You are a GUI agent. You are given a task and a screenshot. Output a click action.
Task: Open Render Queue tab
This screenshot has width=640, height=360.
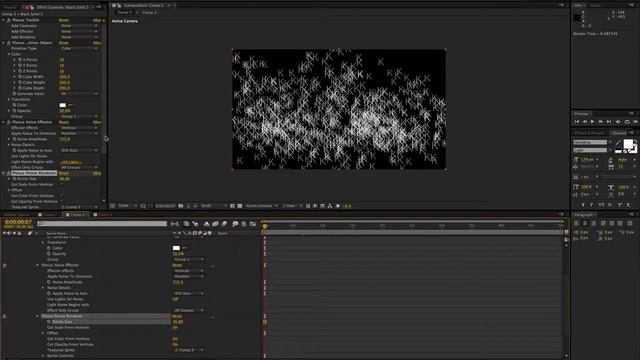[17, 215]
